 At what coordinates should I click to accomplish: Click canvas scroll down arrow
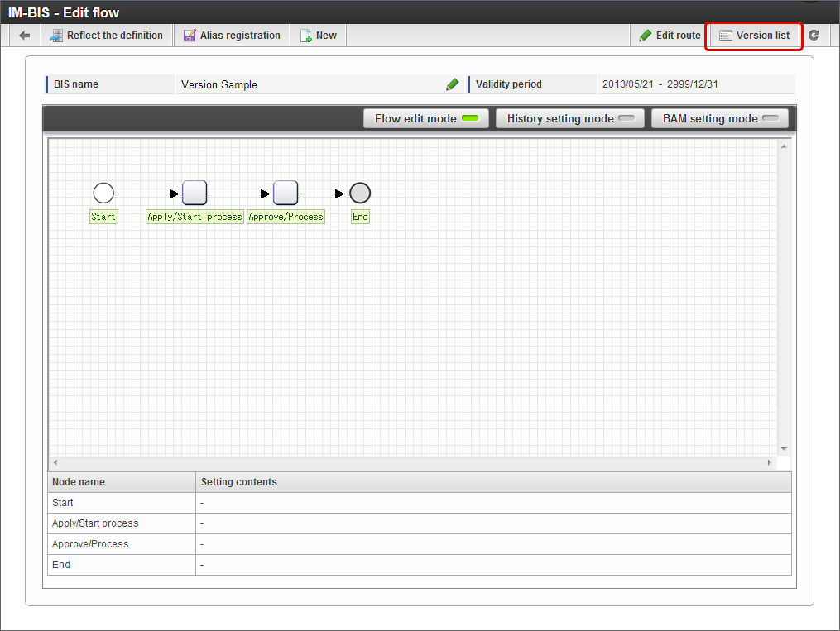(784, 448)
